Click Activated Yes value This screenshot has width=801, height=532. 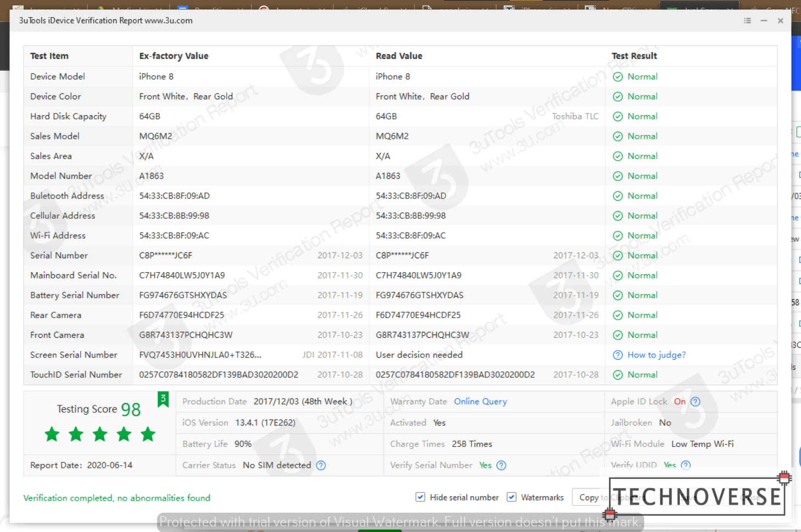(439, 423)
